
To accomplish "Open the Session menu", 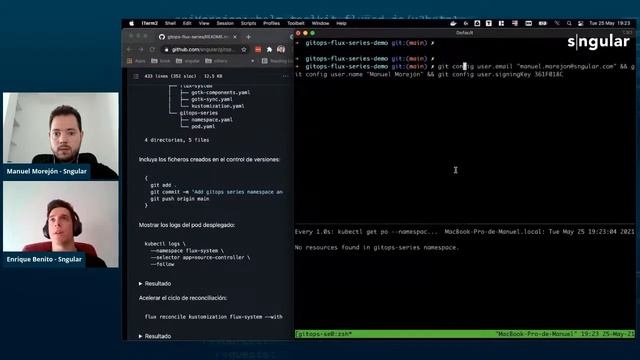I will pos(225,23).
